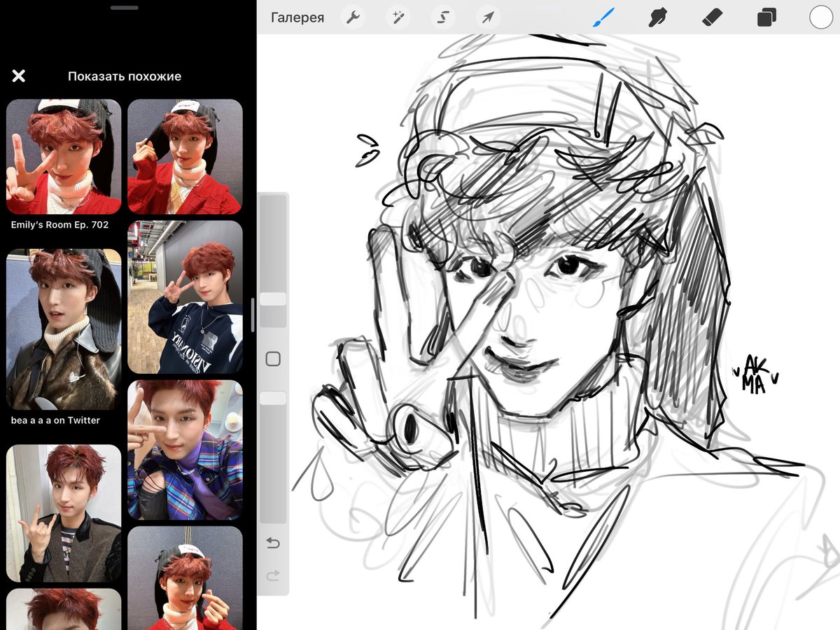Open the plaid shirt pointing selfie thumbnail

[185, 450]
